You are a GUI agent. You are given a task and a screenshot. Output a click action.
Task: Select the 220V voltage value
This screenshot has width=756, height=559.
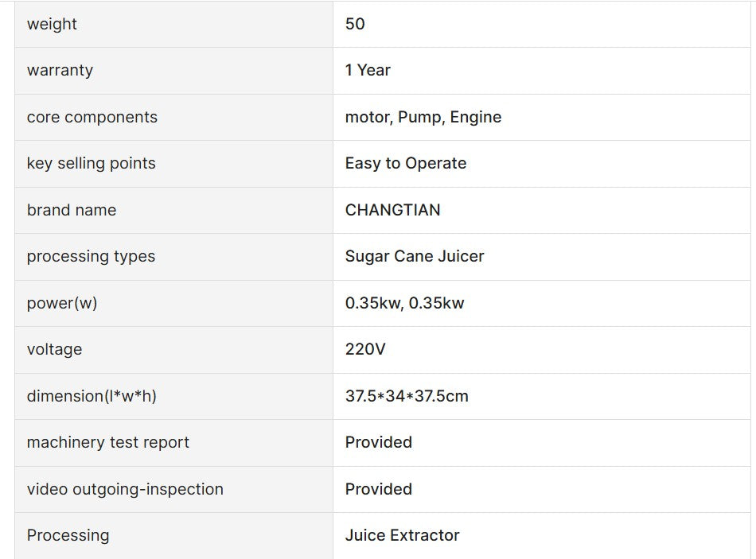(364, 349)
